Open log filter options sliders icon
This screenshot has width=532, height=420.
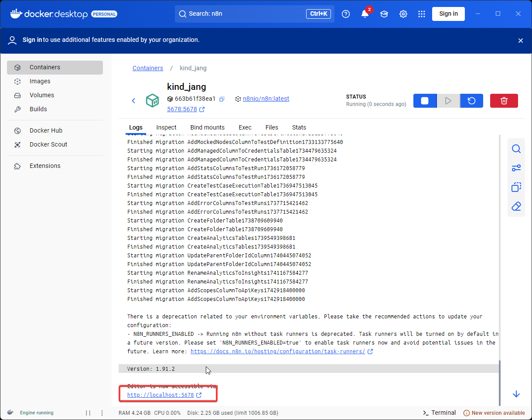(516, 168)
